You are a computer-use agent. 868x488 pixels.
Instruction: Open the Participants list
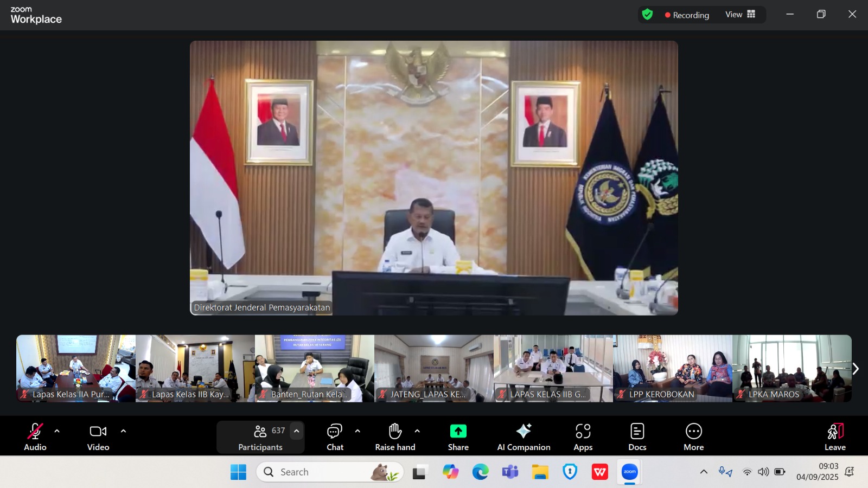pyautogui.click(x=260, y=436)
